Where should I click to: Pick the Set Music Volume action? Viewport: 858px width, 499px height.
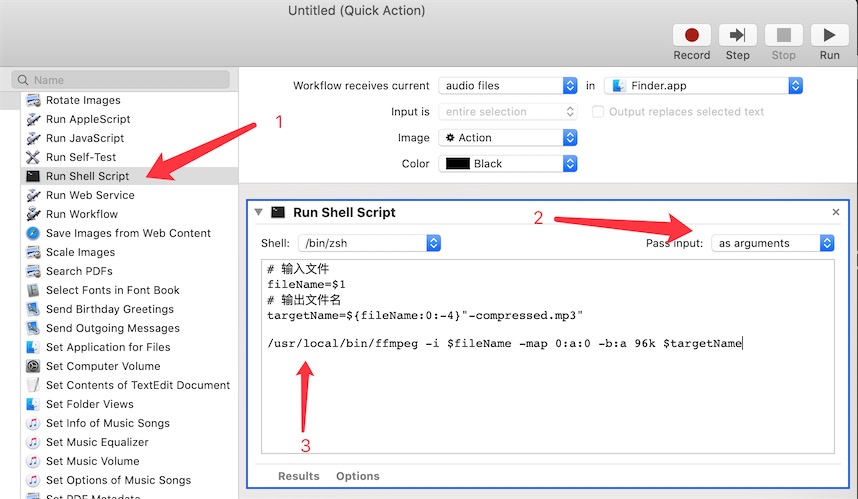click(x=92, y=461)
